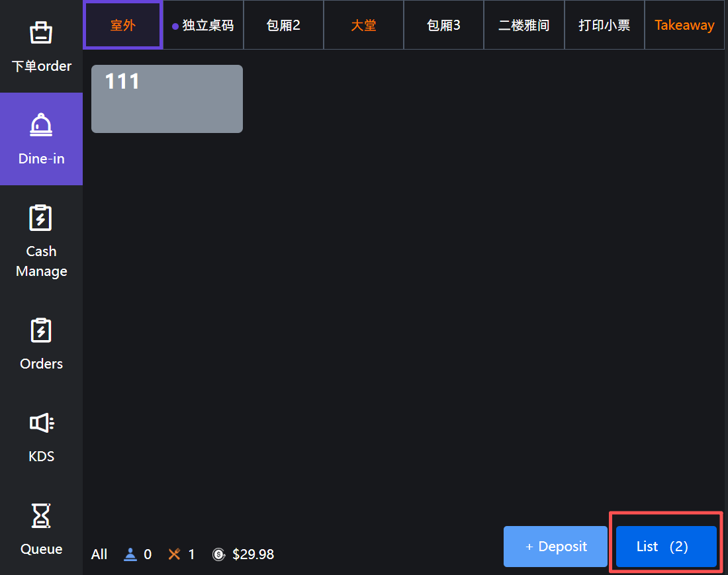Click the All filter label
The width and height of the screenshot is (728, 575).
tap(99, 554)
